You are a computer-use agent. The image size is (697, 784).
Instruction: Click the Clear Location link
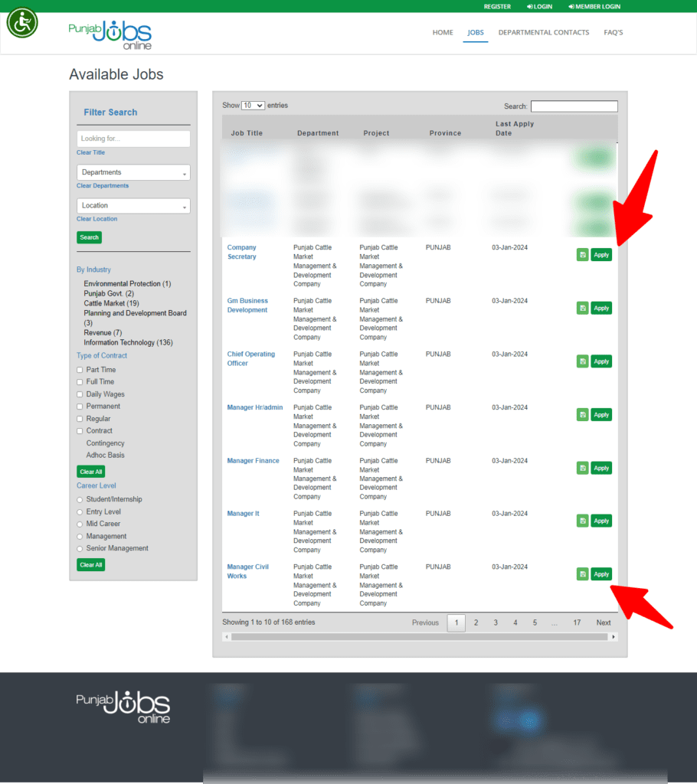[97, 219]
